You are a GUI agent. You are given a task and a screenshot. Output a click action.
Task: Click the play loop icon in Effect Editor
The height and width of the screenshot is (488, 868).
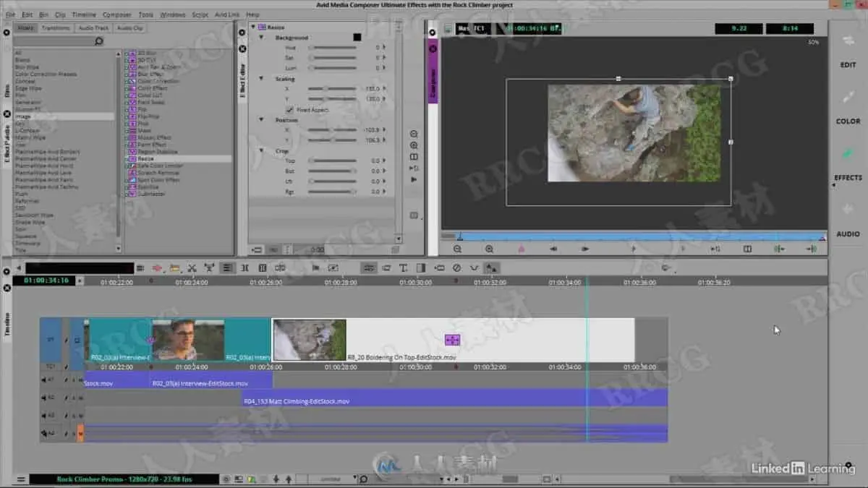coord(414,168)
